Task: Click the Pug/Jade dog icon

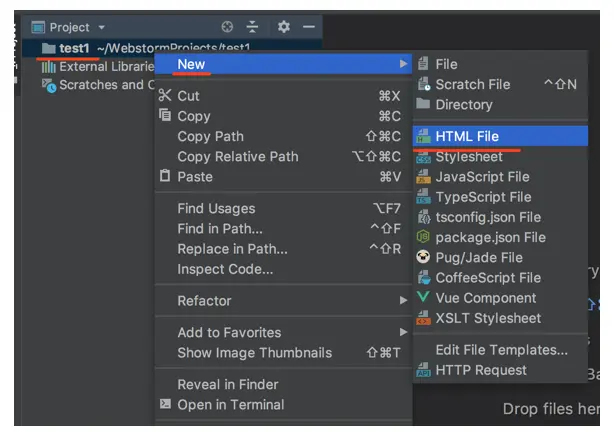Action: coord(423,257)
